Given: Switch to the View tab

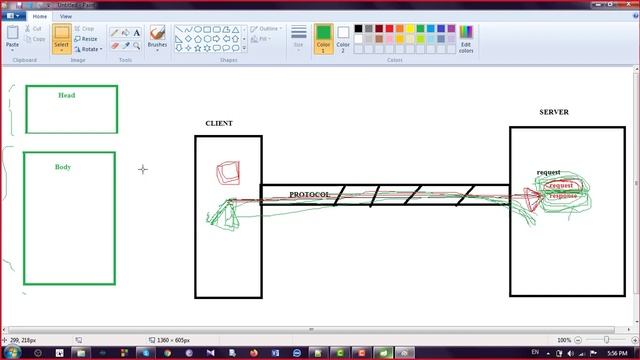Looking at the screenshot, I should tap(66, 16).
